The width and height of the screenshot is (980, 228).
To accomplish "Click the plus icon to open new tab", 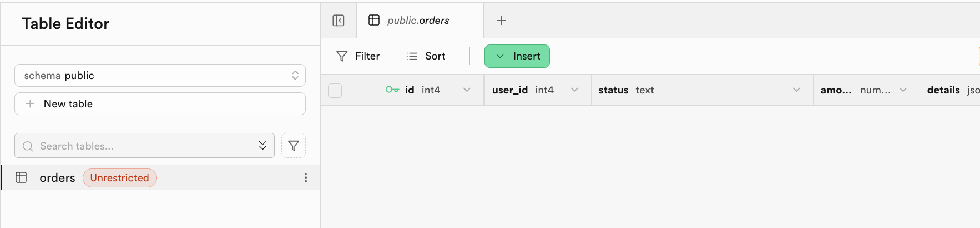I will [x=502, y=21].
